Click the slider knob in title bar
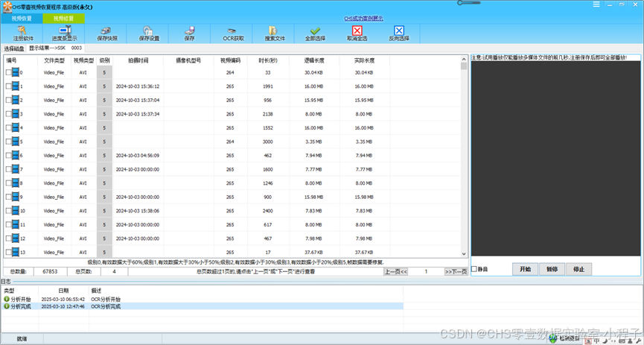644x345 pixels. (x=462, y=3)
